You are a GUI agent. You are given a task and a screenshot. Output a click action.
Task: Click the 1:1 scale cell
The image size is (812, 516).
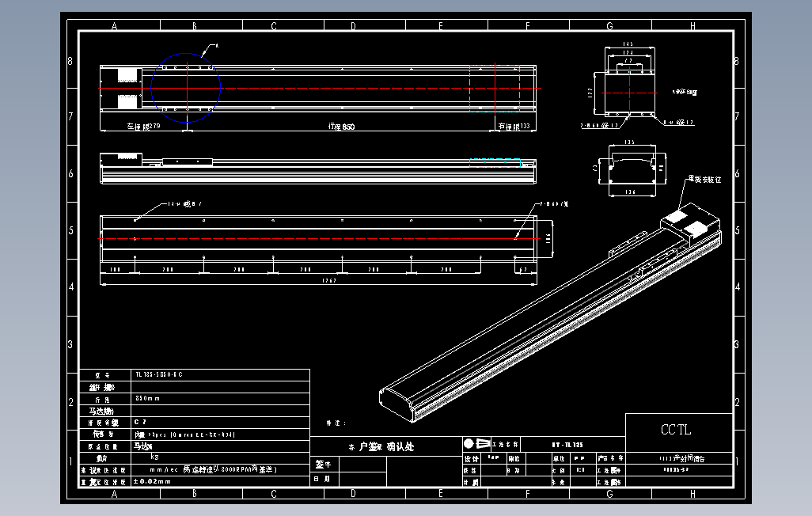click(581, 470)
